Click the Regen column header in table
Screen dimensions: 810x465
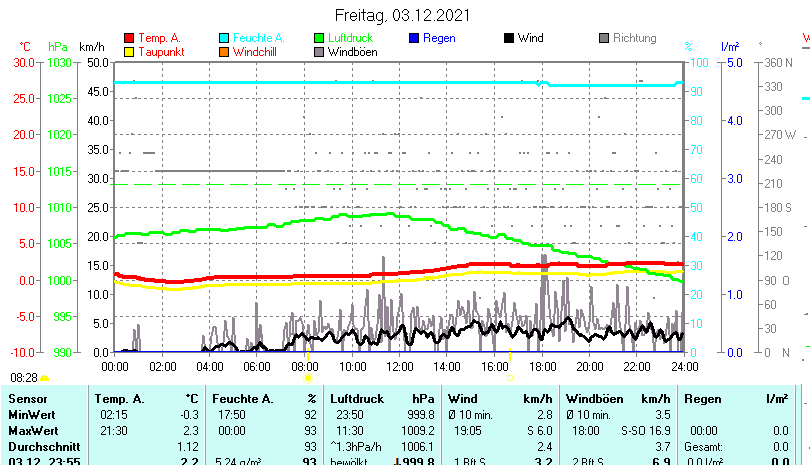703,399
